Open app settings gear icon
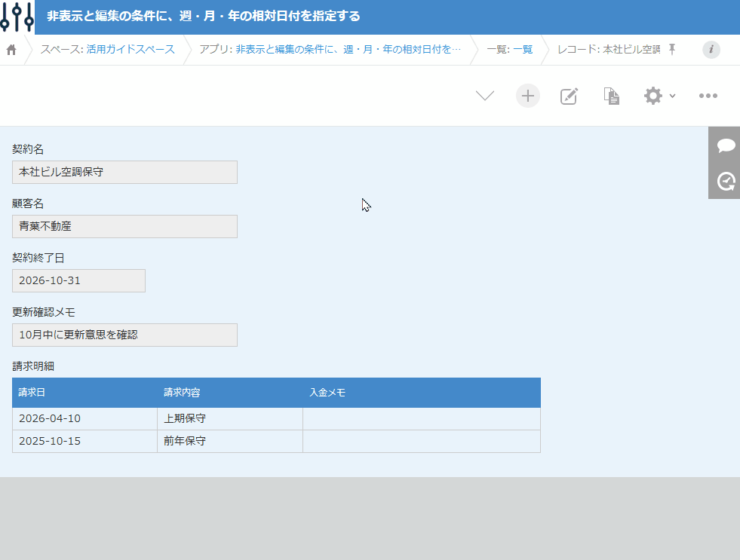Viewport: 740px width, 560px height. click(x=653, y=96)
